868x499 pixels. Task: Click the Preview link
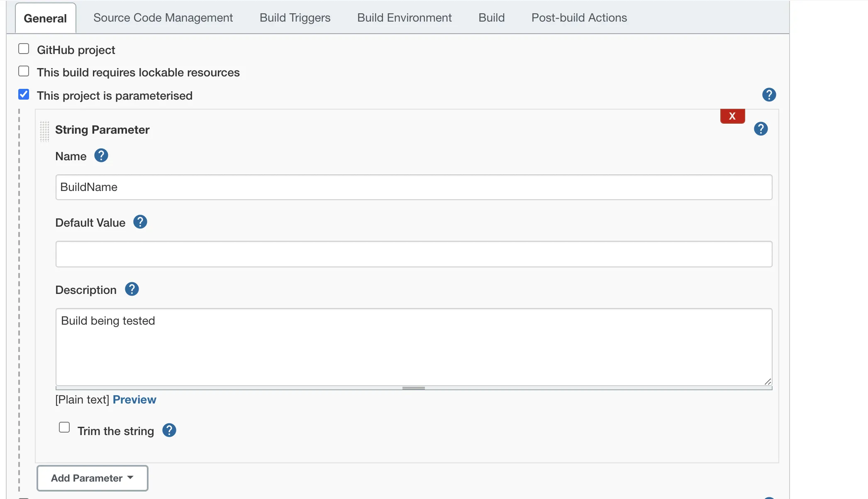click(x=134, y=400)
